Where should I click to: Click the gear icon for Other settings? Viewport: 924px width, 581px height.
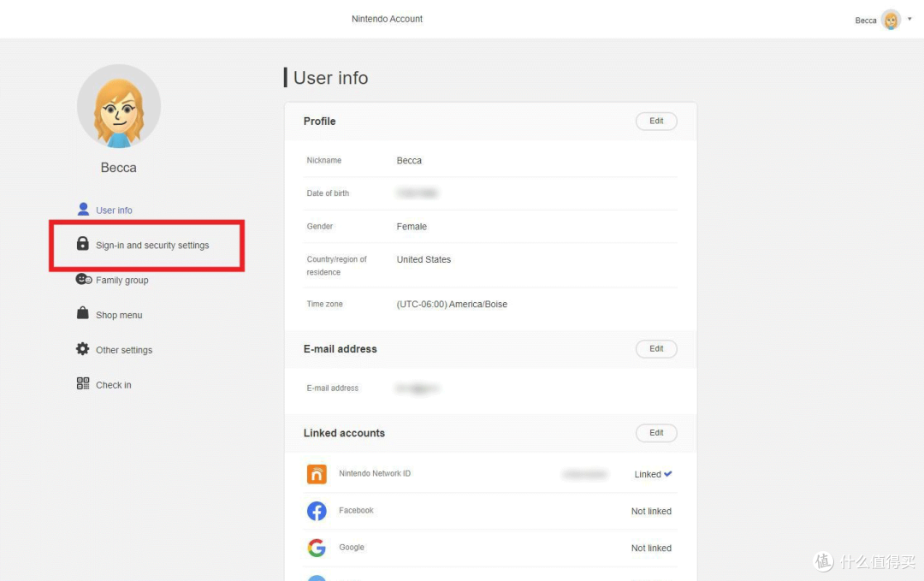click(x=82, y=349)
